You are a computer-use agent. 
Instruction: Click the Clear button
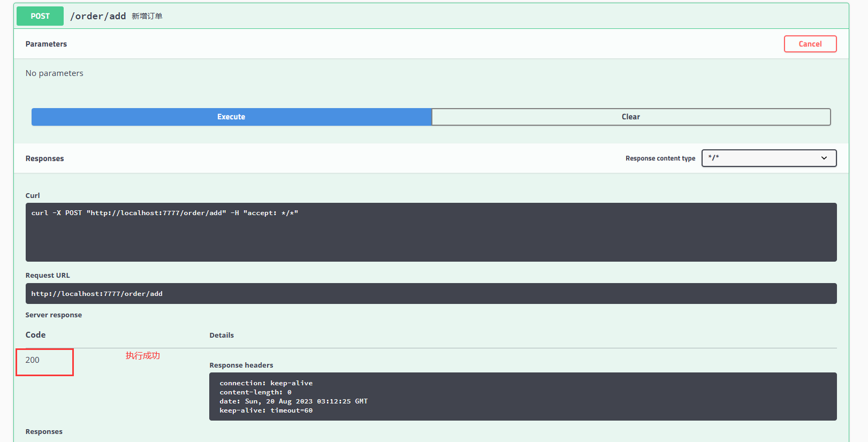(631, 117)
